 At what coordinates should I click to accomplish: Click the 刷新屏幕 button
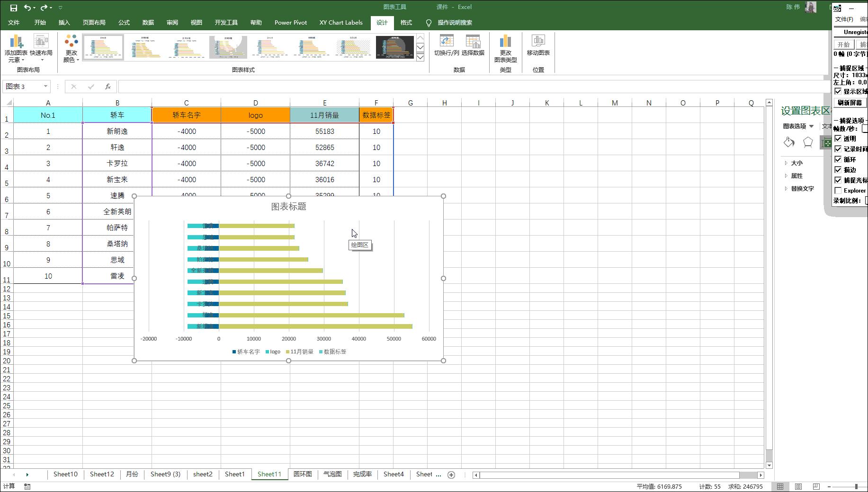[850, 103]
